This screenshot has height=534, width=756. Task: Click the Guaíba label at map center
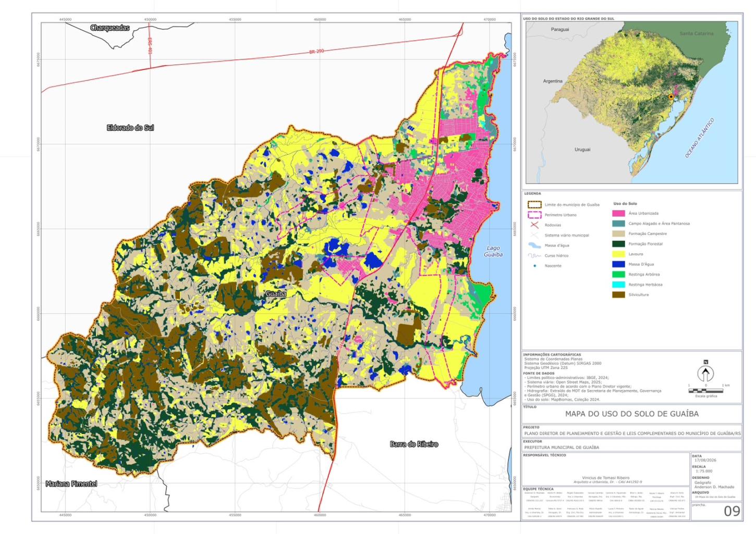(276, 294)
